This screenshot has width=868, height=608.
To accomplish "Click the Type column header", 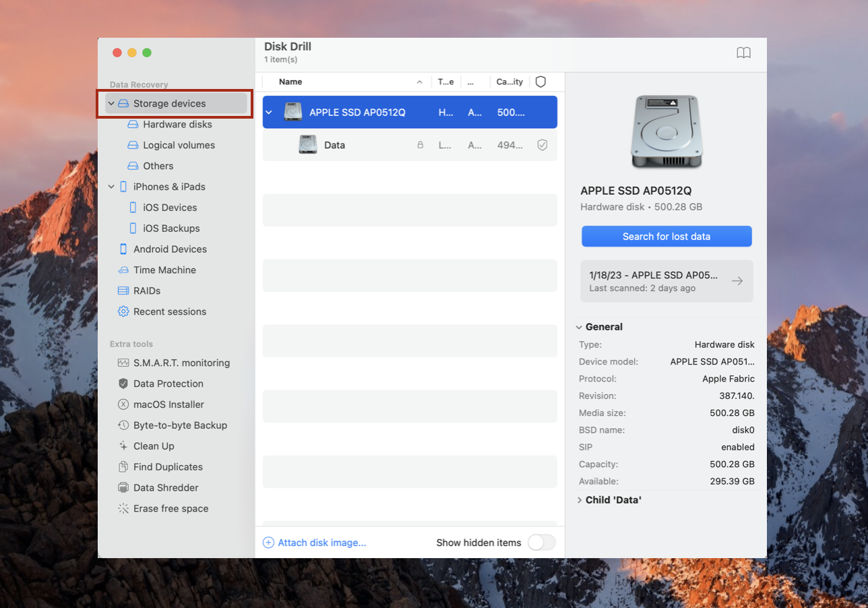I will [x=446, y=82].
